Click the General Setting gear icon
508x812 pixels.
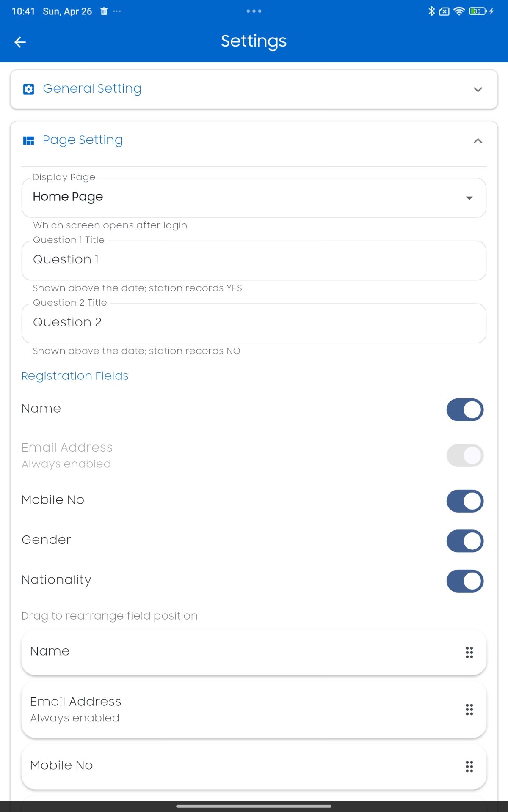[x=28, y=89]
